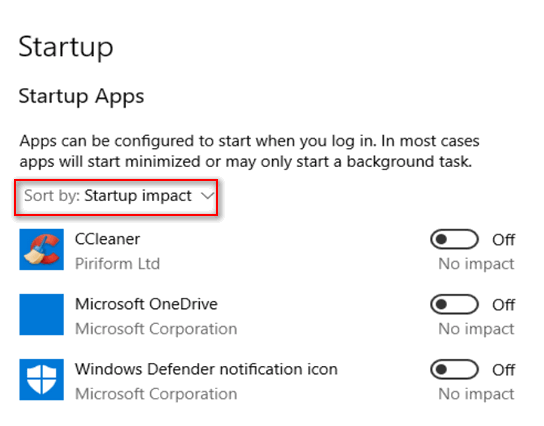Toggle CCleaner startup switch on
The width and height of the screenshot is (544, 426).
pos(454,239)
